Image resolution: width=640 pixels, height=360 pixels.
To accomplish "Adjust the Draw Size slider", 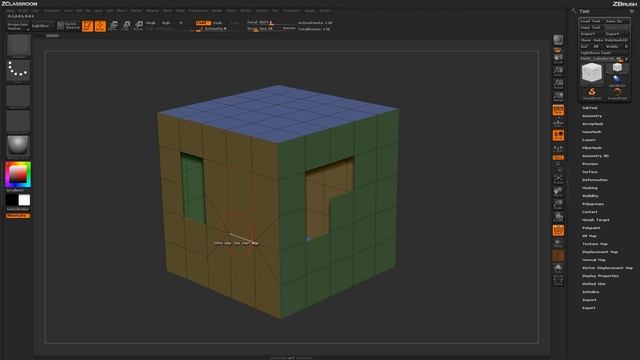I will coord(271,29).
